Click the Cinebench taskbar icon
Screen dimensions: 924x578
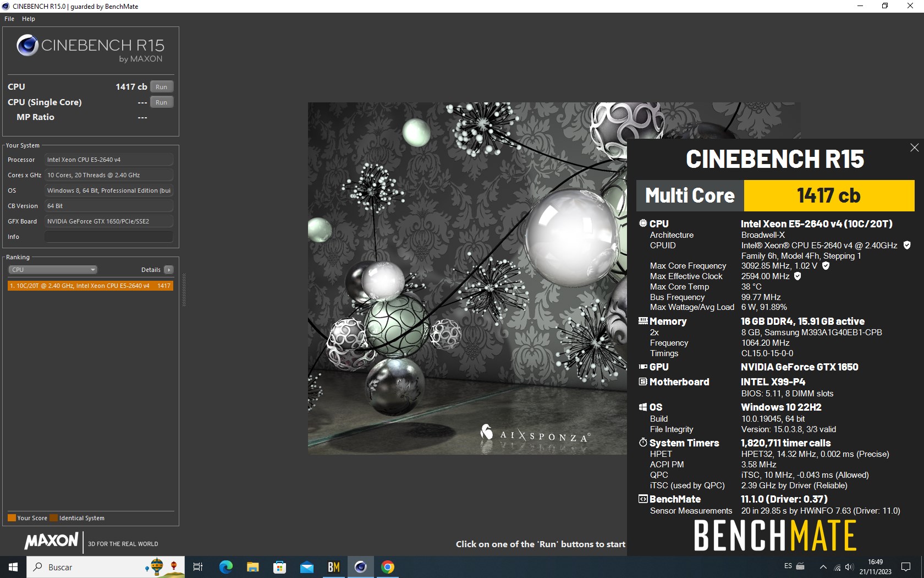click(x=360, y=567)
